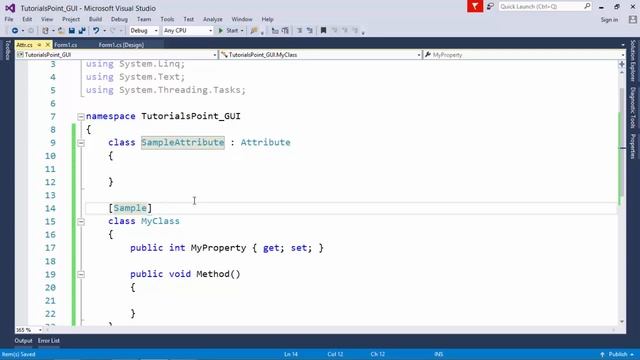This screenshot has width=640, height=360.
Task: Click the Find in Files toolbar icon
Action: click(254, 31)
